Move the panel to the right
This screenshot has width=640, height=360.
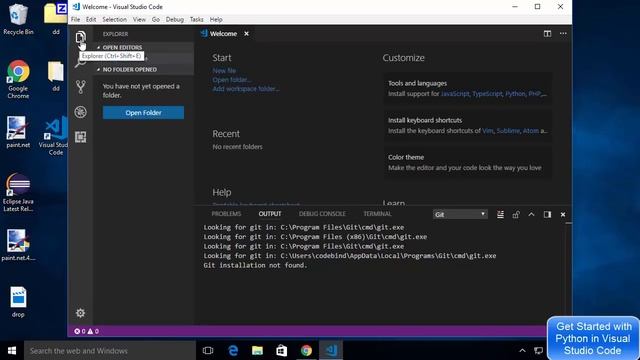pos(547,214)
